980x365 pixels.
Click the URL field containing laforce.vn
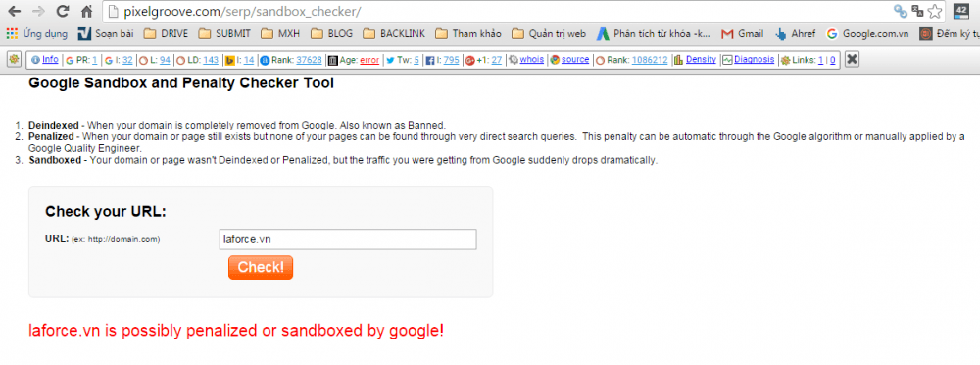[348, 239]
